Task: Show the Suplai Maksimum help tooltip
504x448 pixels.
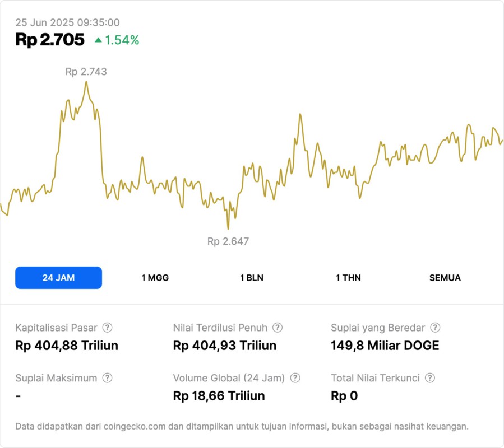Action: tap(107, 378)
